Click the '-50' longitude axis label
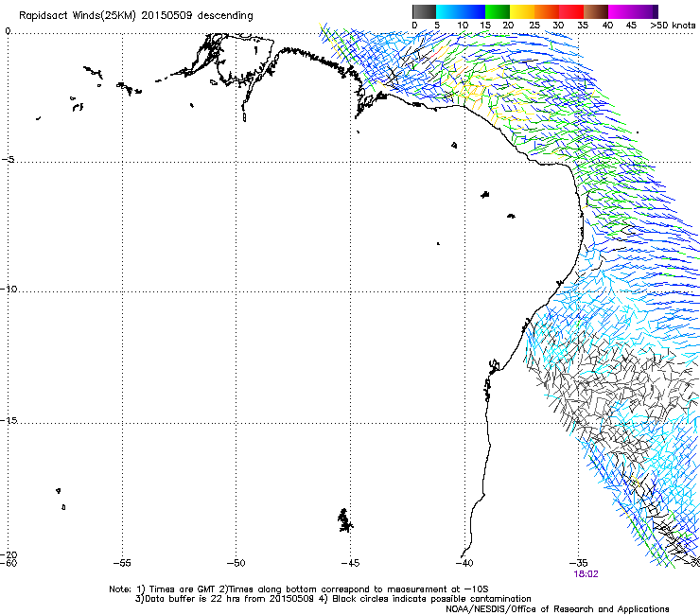The height and width of the screenshot is (615, 700). pyautogui.click(x=236, y=563)
